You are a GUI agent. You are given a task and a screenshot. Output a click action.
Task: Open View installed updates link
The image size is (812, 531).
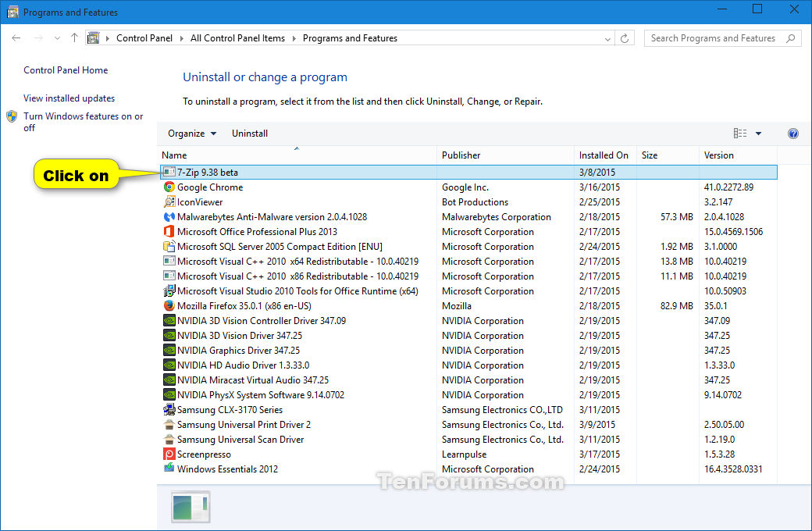pyautogui.click(x=69, y=98)
